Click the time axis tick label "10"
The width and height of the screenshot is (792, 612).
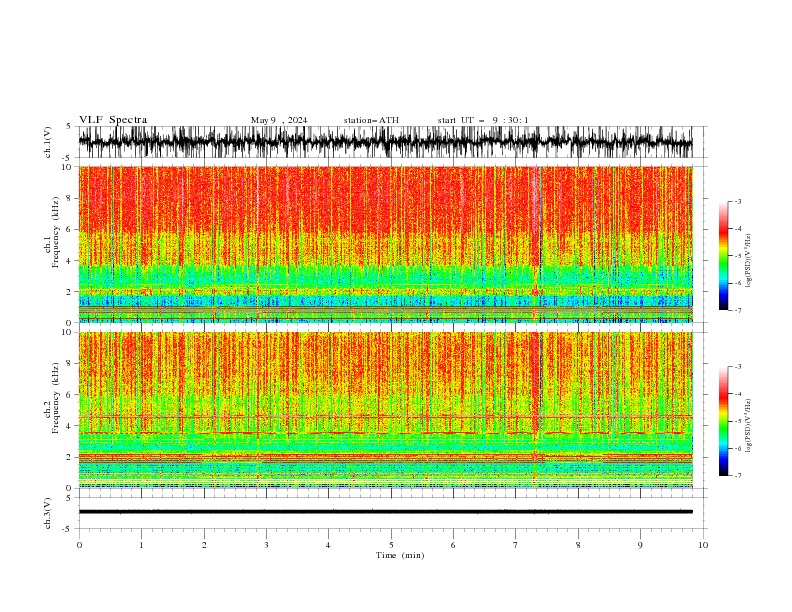coord(703,545)
